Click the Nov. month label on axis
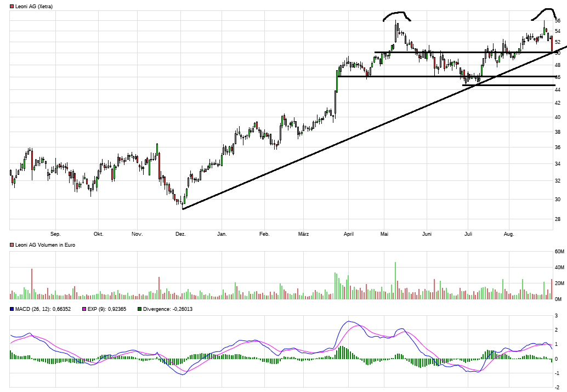The image size is (567, 392). pyautogui.click(x=137, y=234)
